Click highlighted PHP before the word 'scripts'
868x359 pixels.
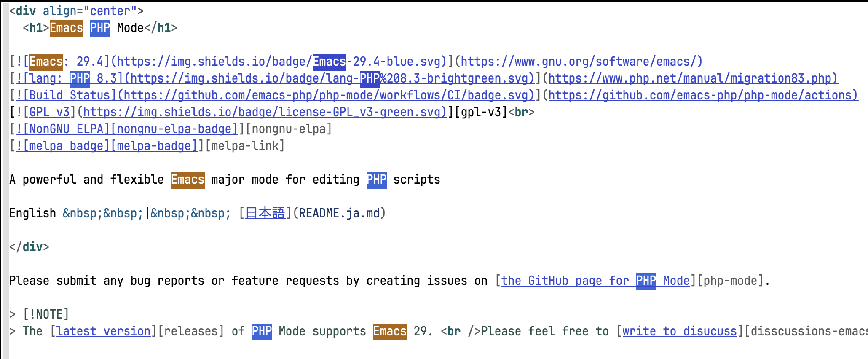pos(377,180)
